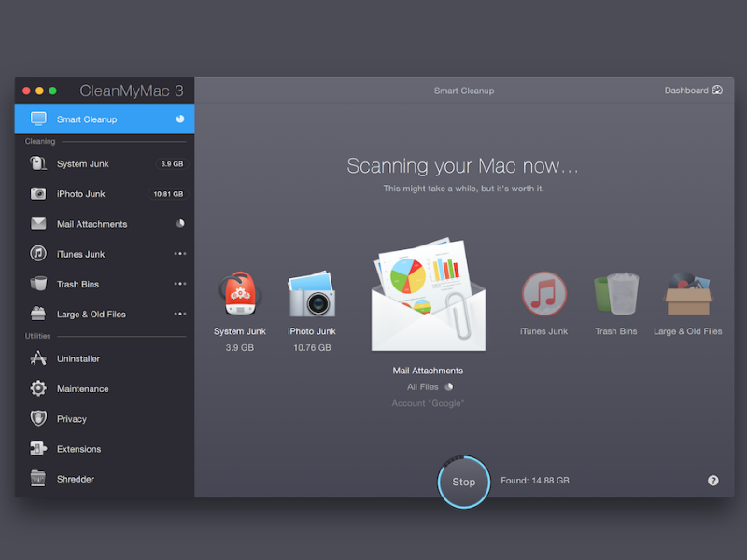Image resolution: width=747 pixels, height=560 pixels.
Task: Click the Smart Cleanup window title text
Action: pos(464,91)
